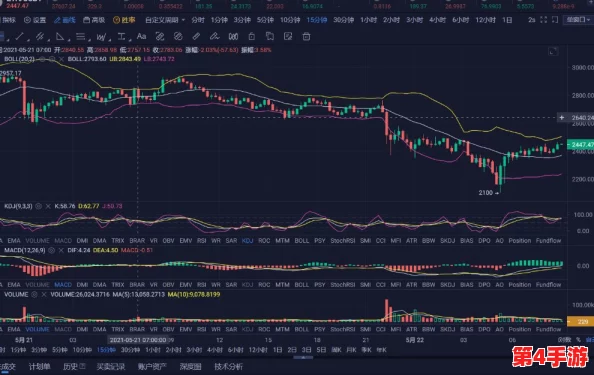Select the wave pattern drawing tool
The height and width of the screenshot is (375, 594).
coord(101,37)
